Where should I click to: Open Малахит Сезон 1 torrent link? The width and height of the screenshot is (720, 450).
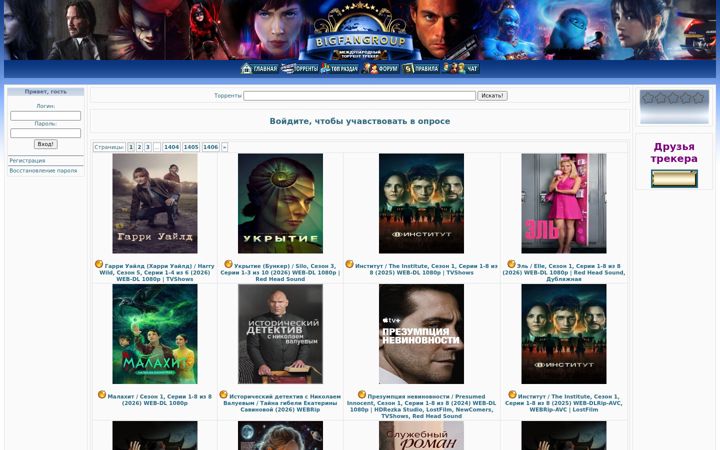point(158,399)
